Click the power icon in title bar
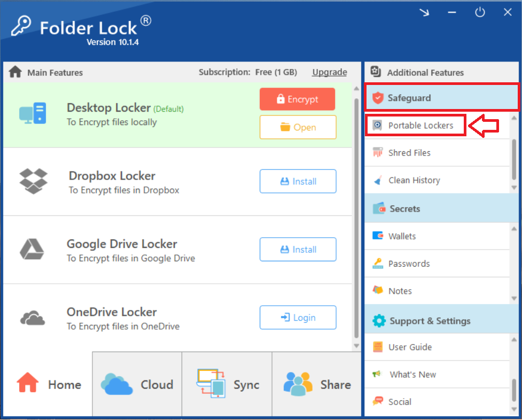 point(480,13)
